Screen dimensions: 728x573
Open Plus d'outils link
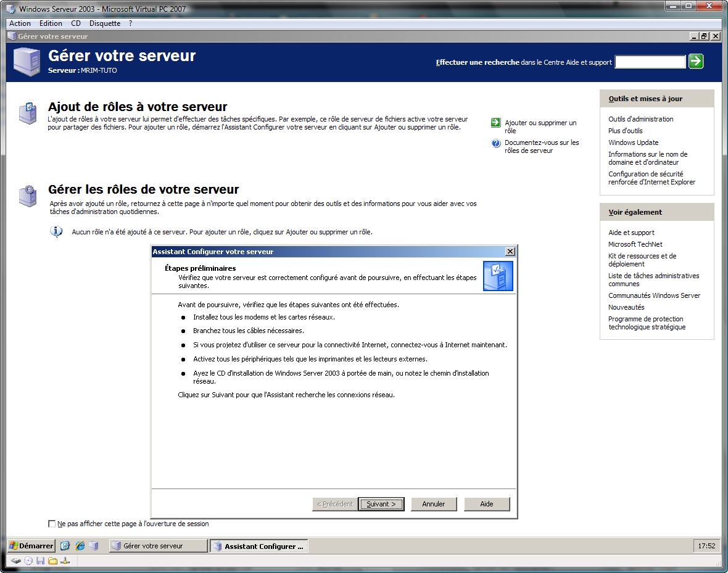626,131
